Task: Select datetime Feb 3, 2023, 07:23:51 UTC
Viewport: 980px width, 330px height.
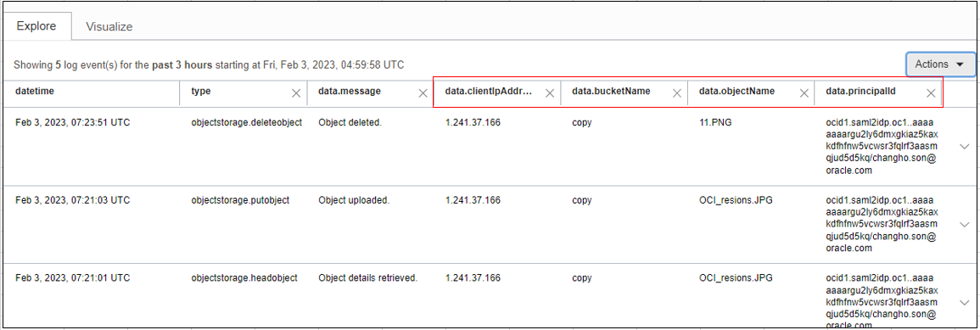Action: point(72,122)
